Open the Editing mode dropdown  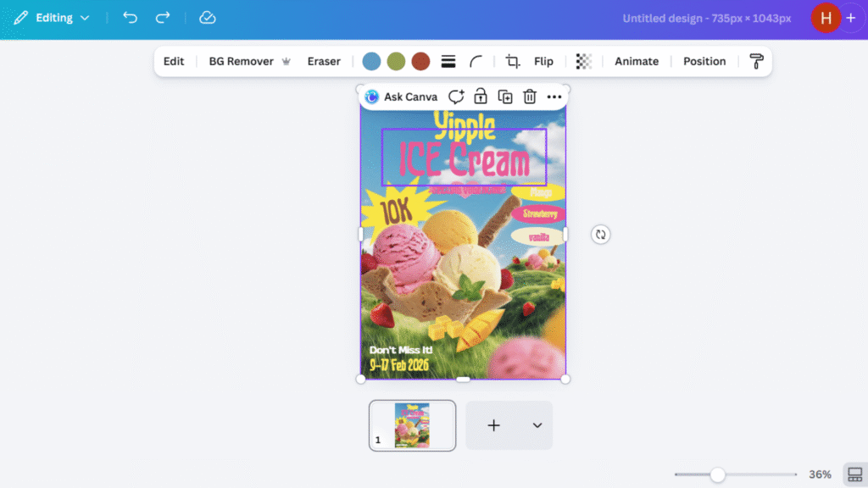point(52,18)
